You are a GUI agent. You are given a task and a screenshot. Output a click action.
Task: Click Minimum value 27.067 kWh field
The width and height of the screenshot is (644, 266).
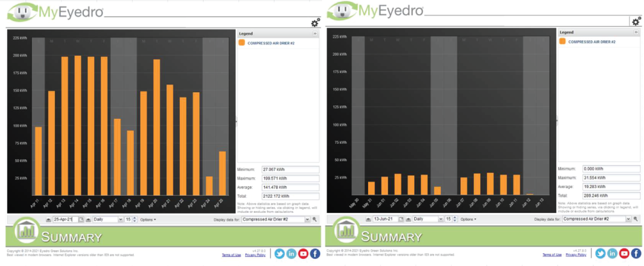pyautogui.click(x=291, y=169)
